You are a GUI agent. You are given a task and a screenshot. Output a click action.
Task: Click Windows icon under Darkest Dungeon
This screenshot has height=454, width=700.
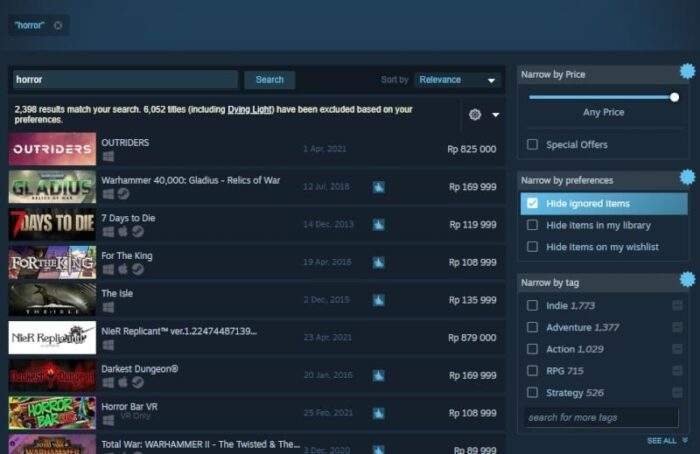[108, 383]
